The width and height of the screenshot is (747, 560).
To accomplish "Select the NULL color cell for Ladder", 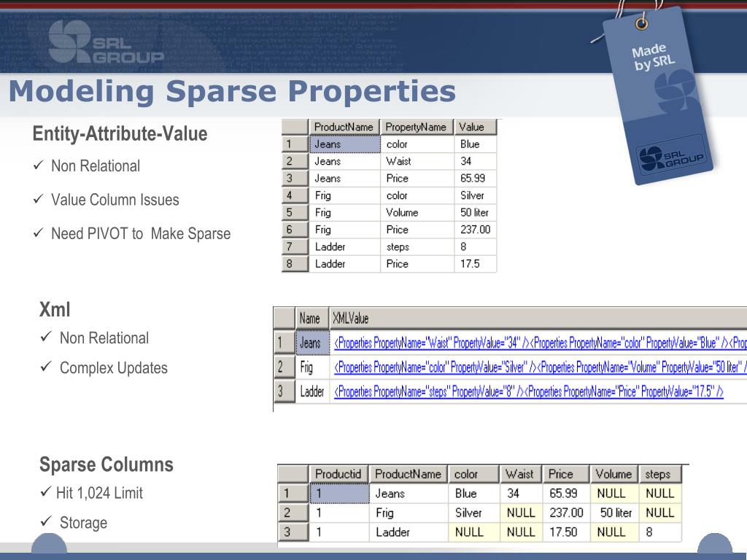I will 473,532.
